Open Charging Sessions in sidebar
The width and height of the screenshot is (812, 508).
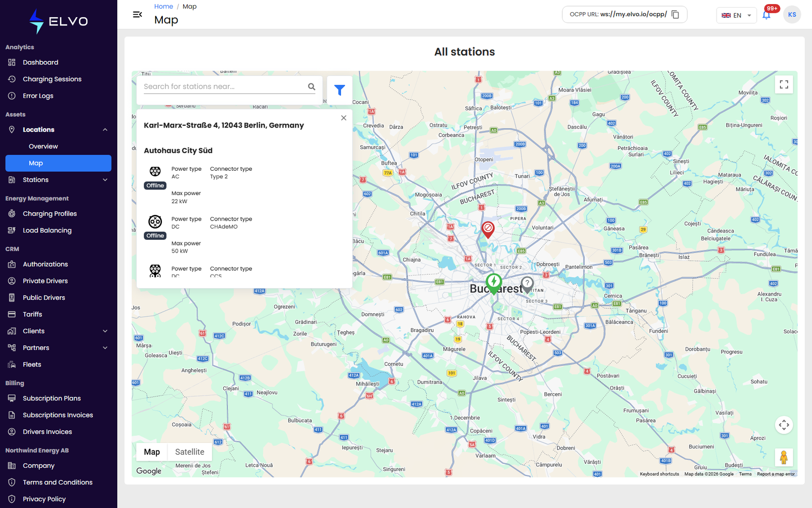52,79
